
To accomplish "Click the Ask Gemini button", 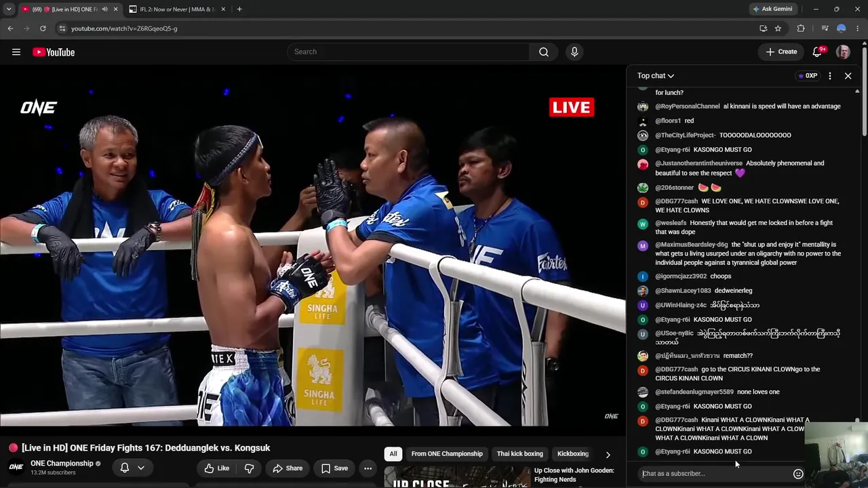I will click(x=772, y=9).
